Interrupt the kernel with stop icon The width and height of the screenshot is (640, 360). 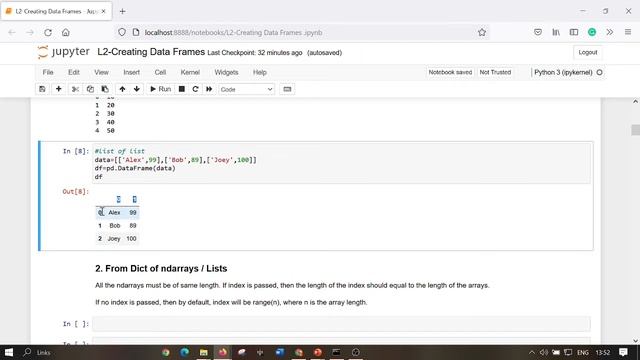click(182, 89)
